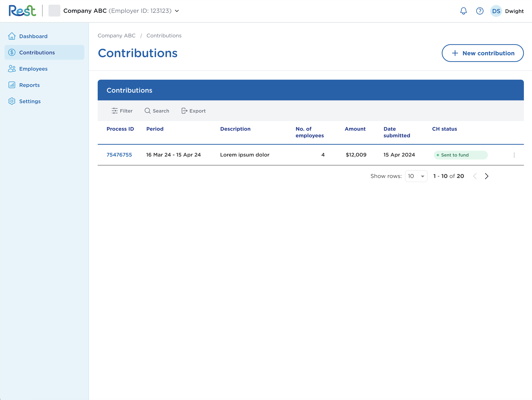532x400 pixels.
Task: Expand the Company ABC employer switcher
Action: (x=177, y=11)
